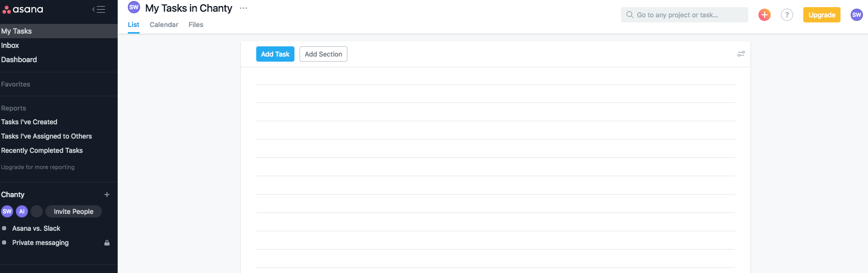
Task: Open Tasks I've Created report
Action: point(29,122)
